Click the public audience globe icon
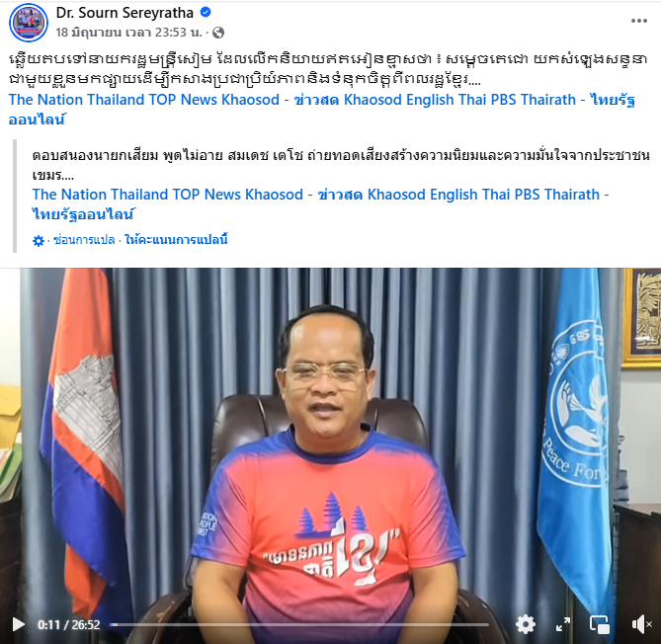The width and height of the screenshot is (661, 644). [x=218, y=33]
